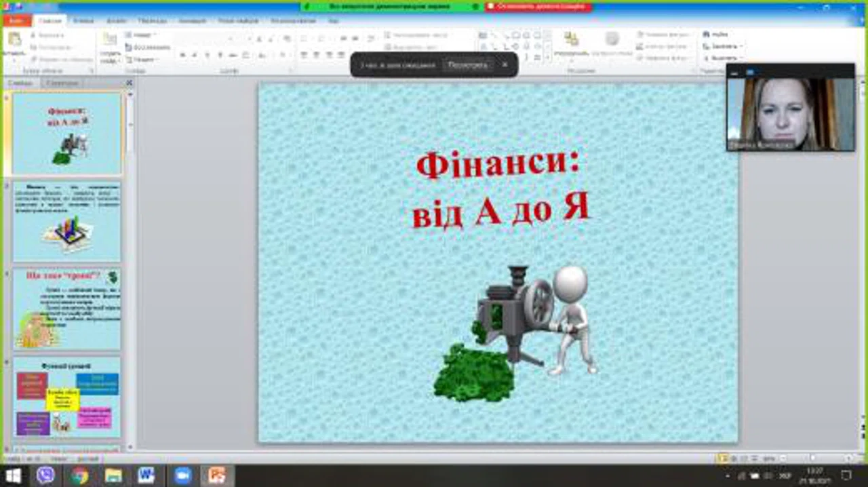Open the Windows Start menu
The image size is (868, 487).
click(x=13, y=475)
